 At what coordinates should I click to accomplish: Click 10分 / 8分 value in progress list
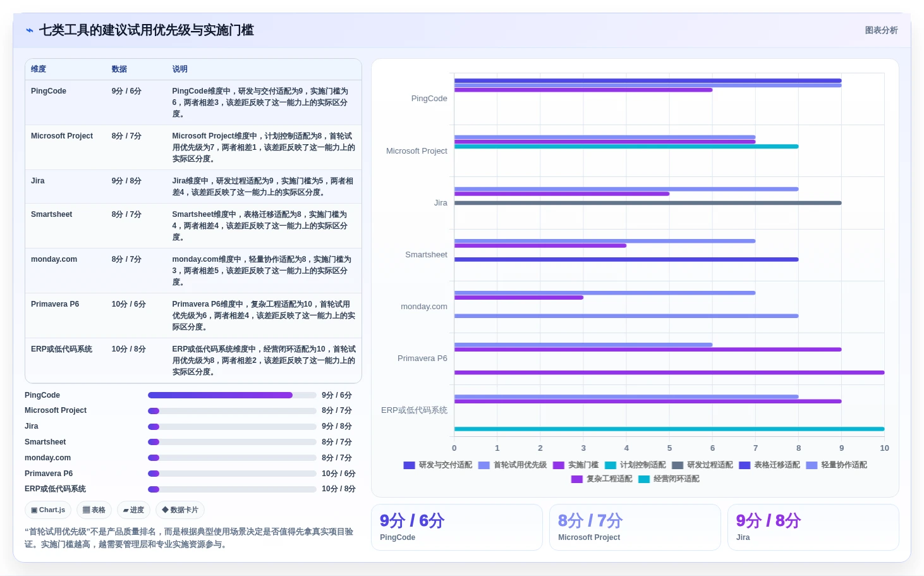click(x=339, y=489)
